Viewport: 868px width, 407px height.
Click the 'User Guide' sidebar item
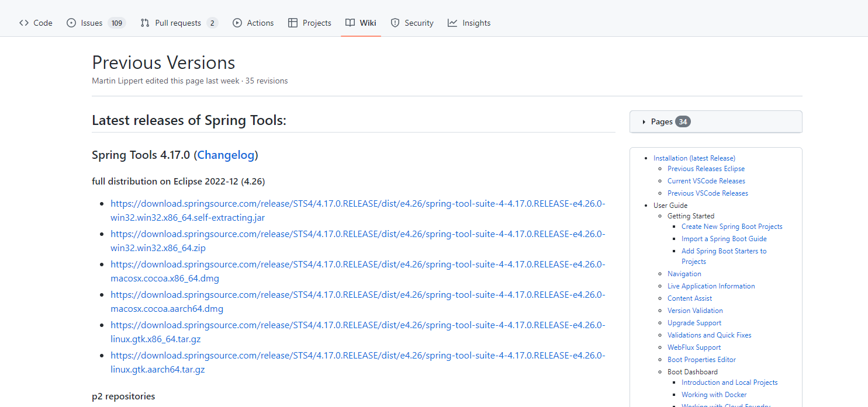670,206
